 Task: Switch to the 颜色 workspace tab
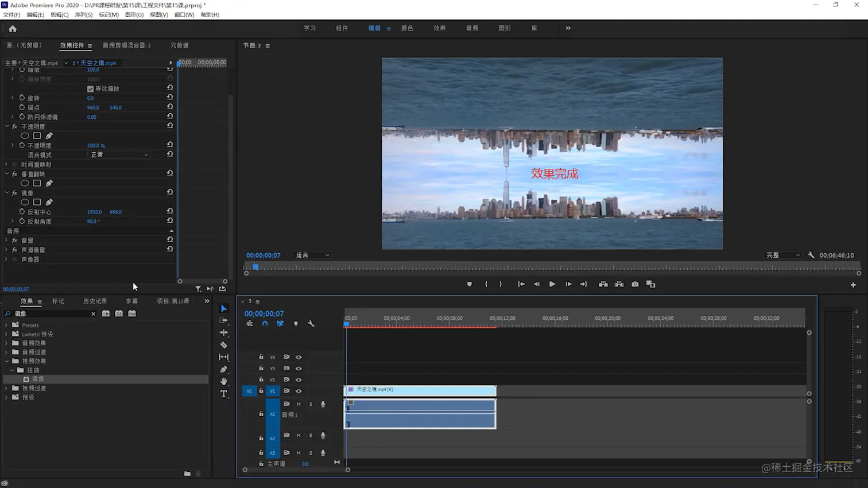click(x=407, y=28)
